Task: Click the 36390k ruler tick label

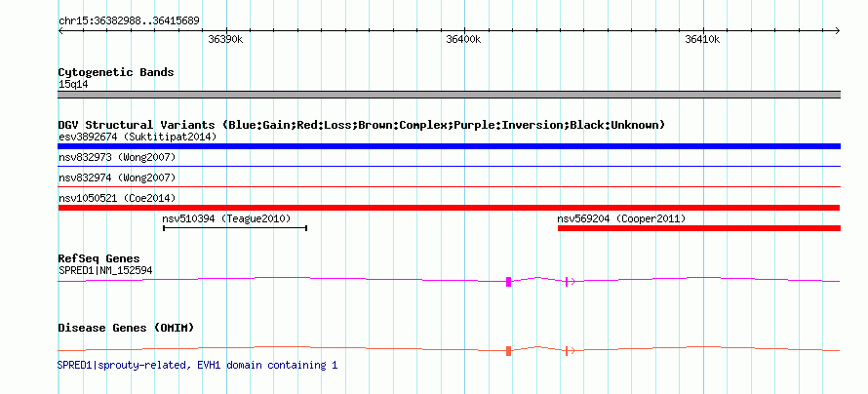Action: click(x=225, y=39)
